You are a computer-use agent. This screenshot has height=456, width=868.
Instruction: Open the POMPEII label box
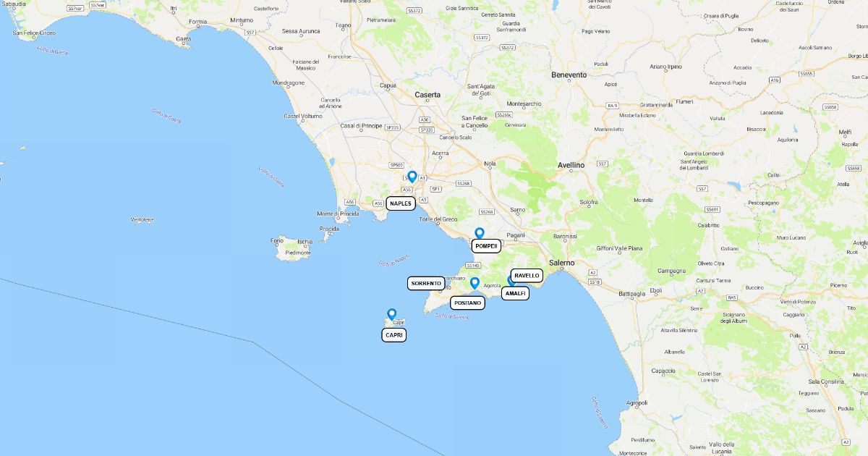(x=487, y=246)
